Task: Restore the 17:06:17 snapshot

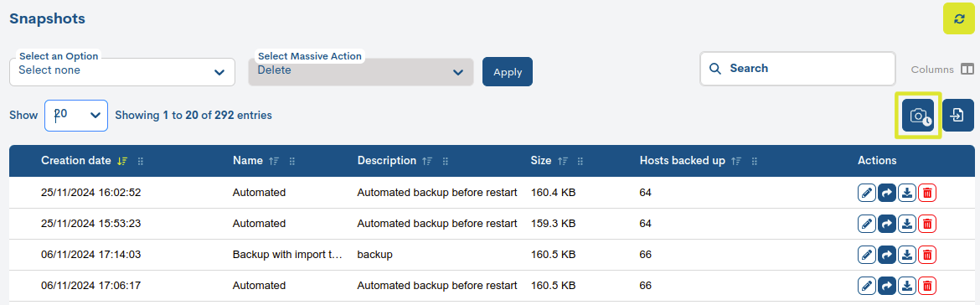Action: [x=886, y=286]
